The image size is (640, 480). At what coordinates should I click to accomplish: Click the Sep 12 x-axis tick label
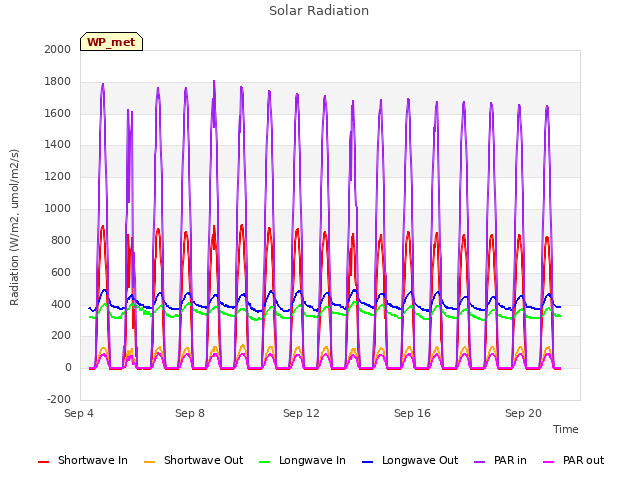(x=301, y=413)
